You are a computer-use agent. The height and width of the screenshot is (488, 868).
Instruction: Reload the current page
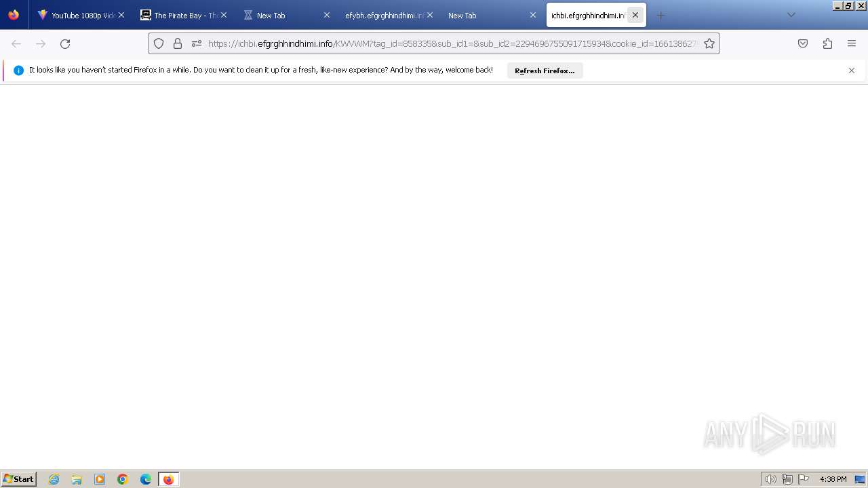click(65, 43)
